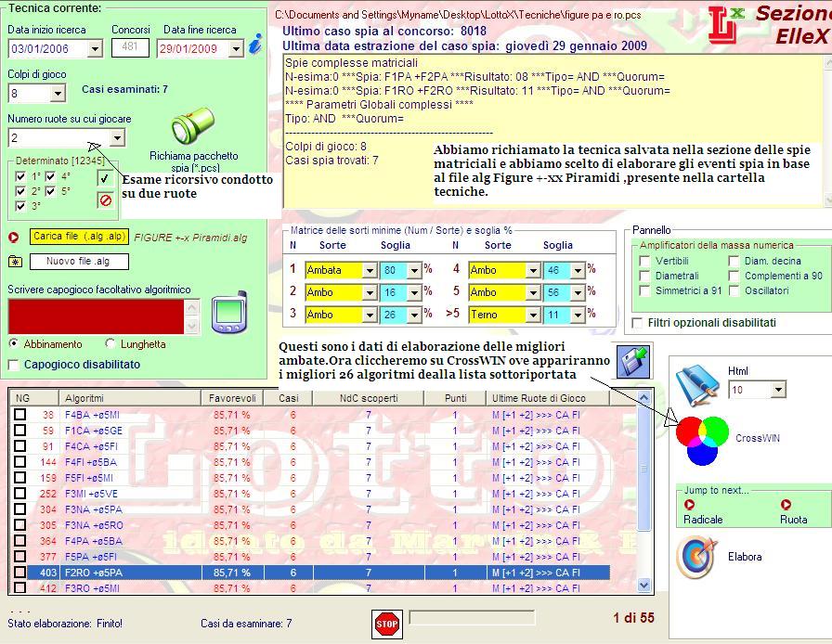The height and width of the screenshot is (644, 832).
Task: Click the Ruota red arrow icon
Action: point(786,505)
